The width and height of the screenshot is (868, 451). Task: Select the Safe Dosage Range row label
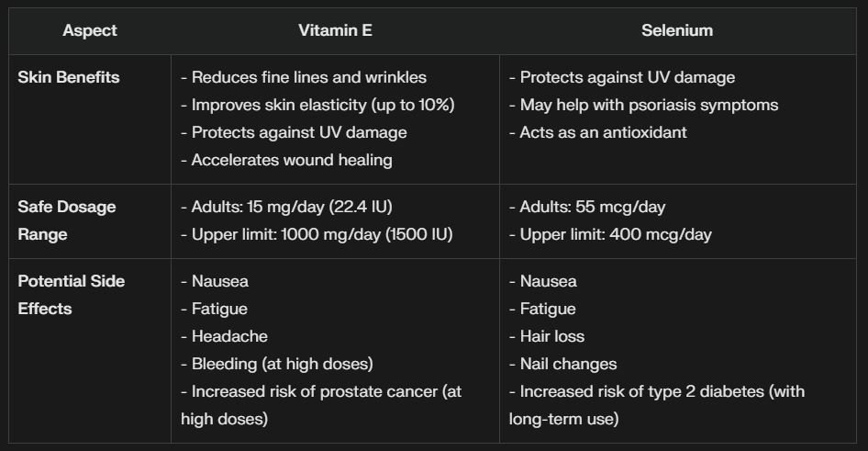(67, 220)
